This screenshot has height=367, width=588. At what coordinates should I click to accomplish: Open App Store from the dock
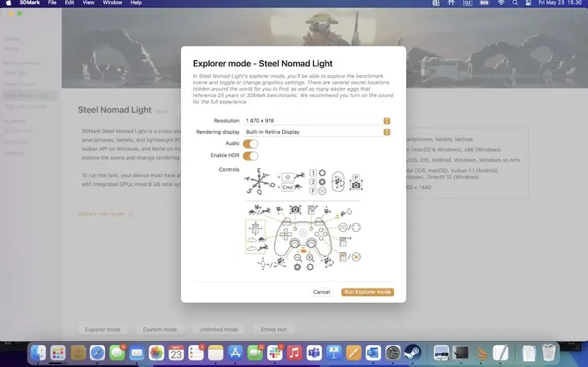point(235,353)
